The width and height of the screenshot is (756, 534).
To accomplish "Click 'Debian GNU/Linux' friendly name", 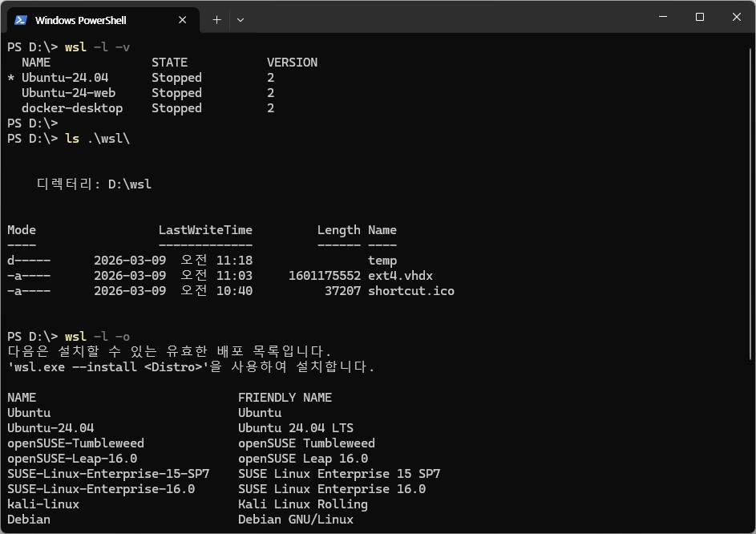I will point(296,520).
